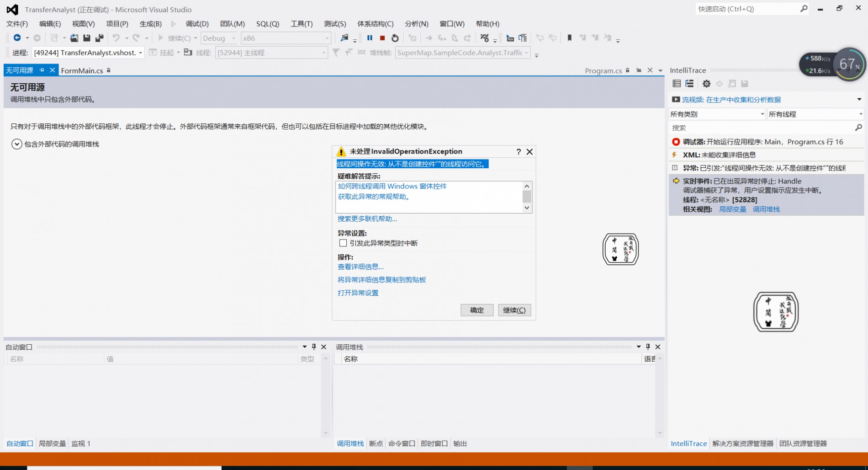Open the 进程 process dropdown
Viewport: 868px width, 470px height.
click(x=88, y=53)
